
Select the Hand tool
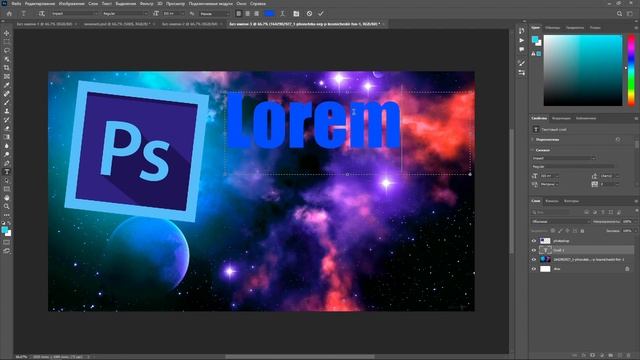click(x=7, y=198)
